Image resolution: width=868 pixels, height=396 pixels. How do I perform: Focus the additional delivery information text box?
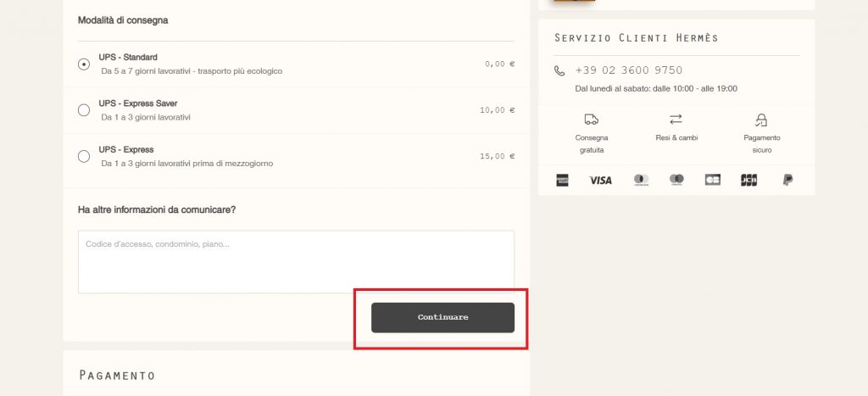tap(296, 261)
